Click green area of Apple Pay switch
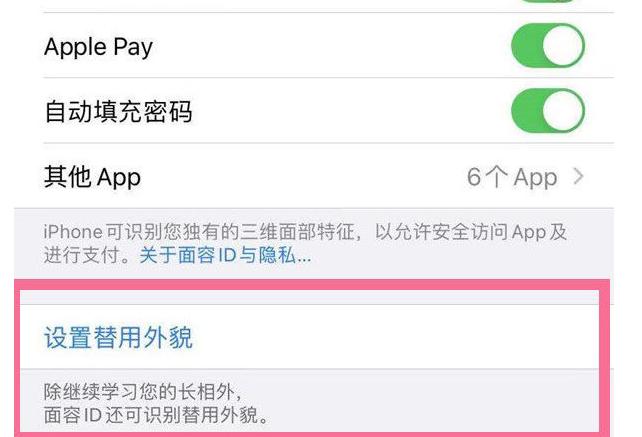The image size is (642, 437). pos(527,45)
